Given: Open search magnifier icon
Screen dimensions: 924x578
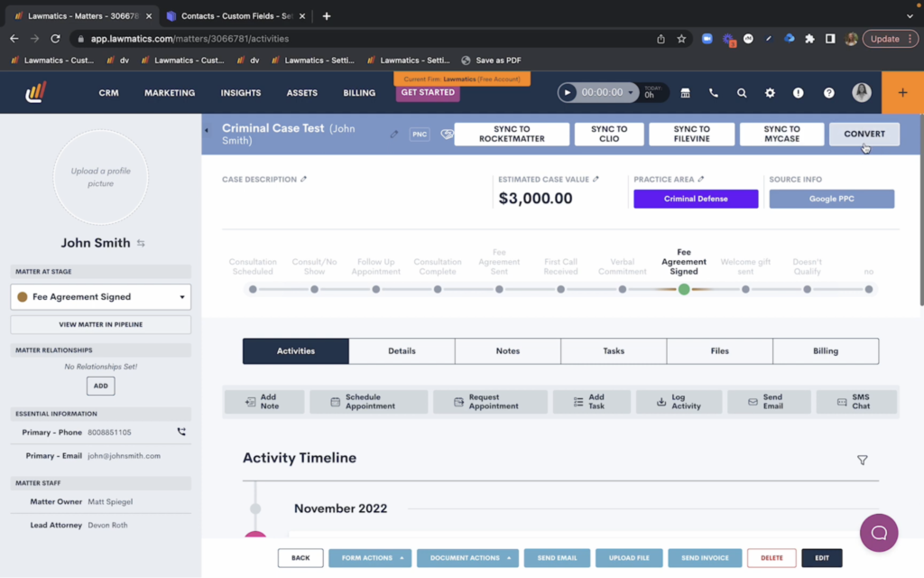Looking at the screenshot, I should [x=742, y=93].
